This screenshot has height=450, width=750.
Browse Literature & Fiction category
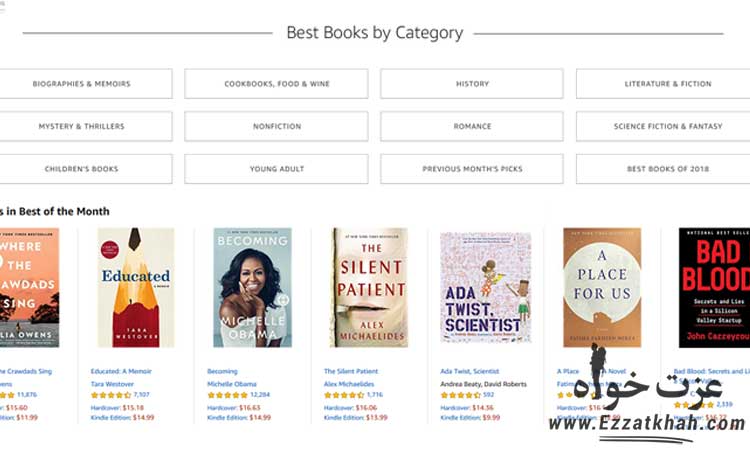pyautogui.click(x=667, y=84)
